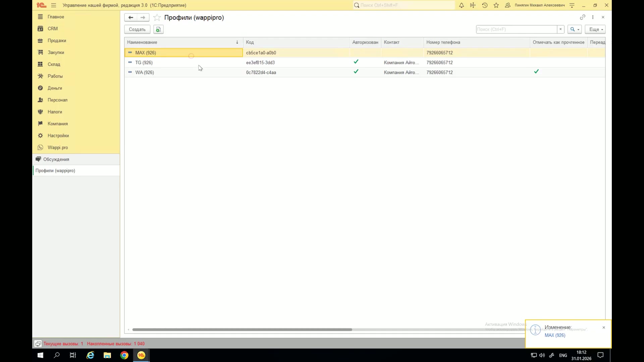This screenshot has width=644, height=362.
Task: Copy link to this list icon
Action: pos(583,17)
